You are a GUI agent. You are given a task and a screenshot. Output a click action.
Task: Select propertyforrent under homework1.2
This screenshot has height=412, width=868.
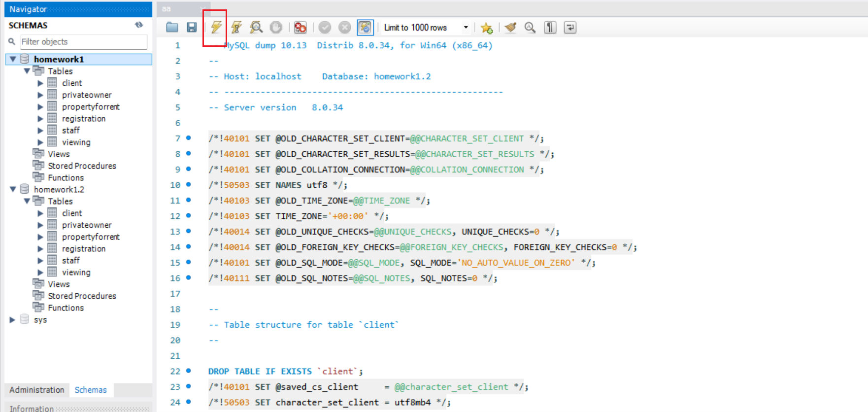click(x=91, y=237)
